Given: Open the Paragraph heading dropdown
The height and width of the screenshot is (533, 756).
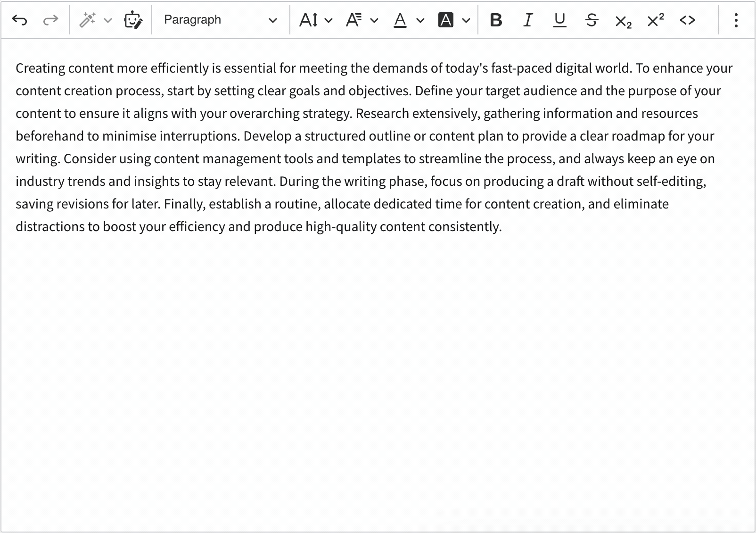Looking at the screenshot, I should pos(220,20).
